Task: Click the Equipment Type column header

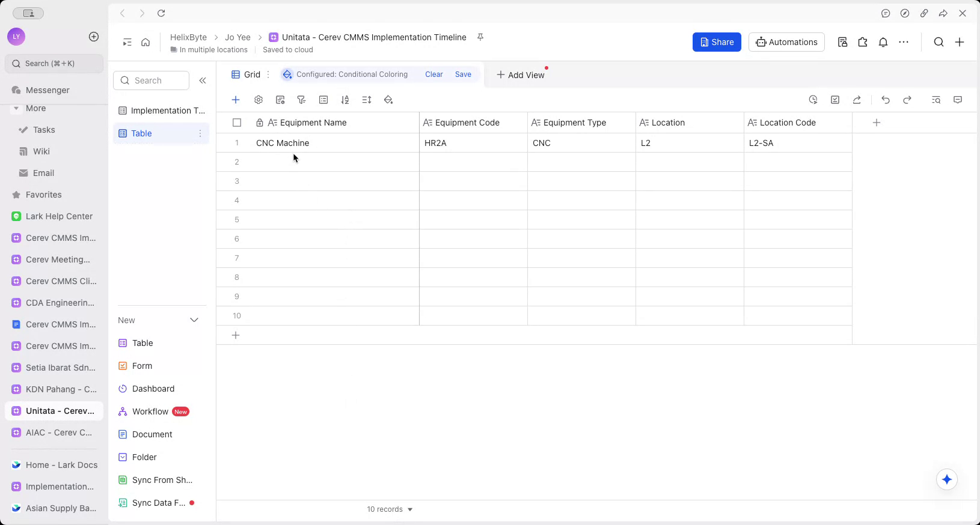Action: pyautogui.click(x=581, y=123)
